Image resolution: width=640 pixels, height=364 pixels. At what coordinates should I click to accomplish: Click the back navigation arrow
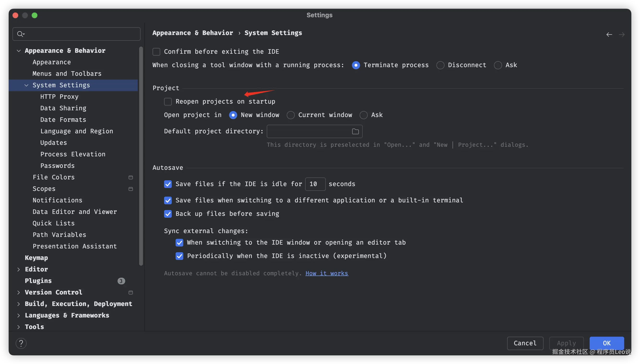tap(609, 35)
